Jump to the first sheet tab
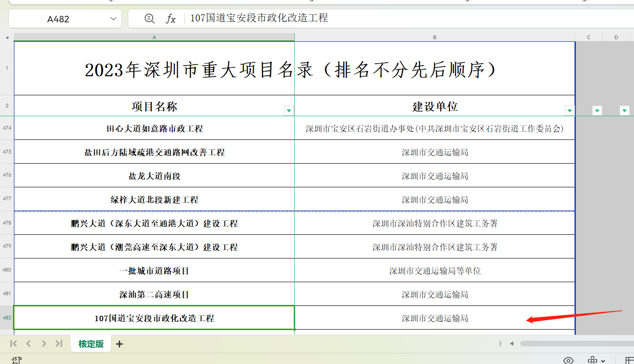Viewport: 634px width, 364px height. click(x=13, y=344)
